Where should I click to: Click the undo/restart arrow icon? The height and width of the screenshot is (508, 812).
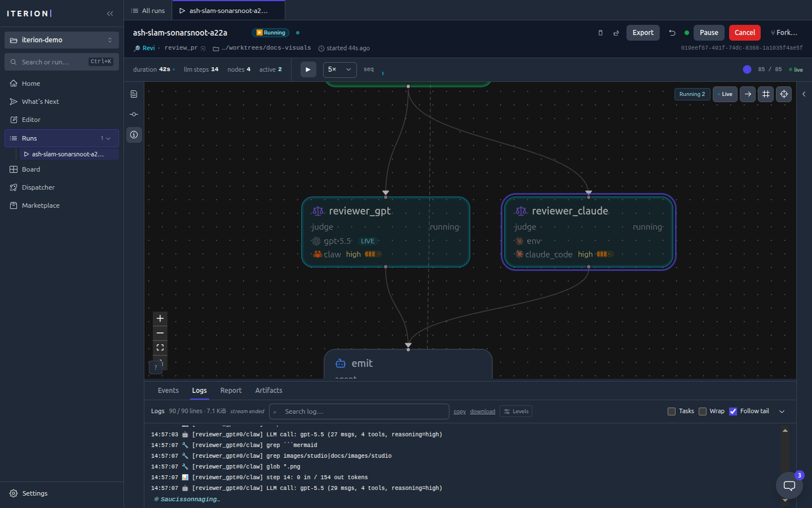point(672,33)
